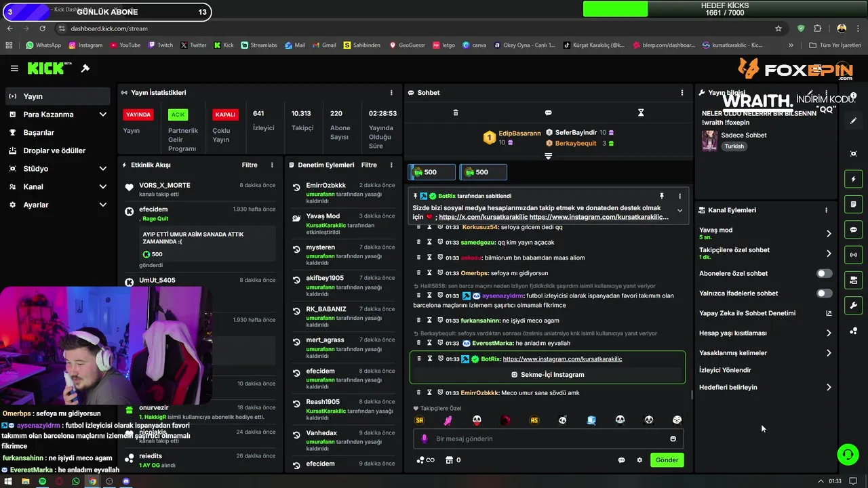Image resolution: width=868 pixels, height=488 pixels.
Task: Click the chat bubble icon in Sohbet toolbar
Action: 548,113
